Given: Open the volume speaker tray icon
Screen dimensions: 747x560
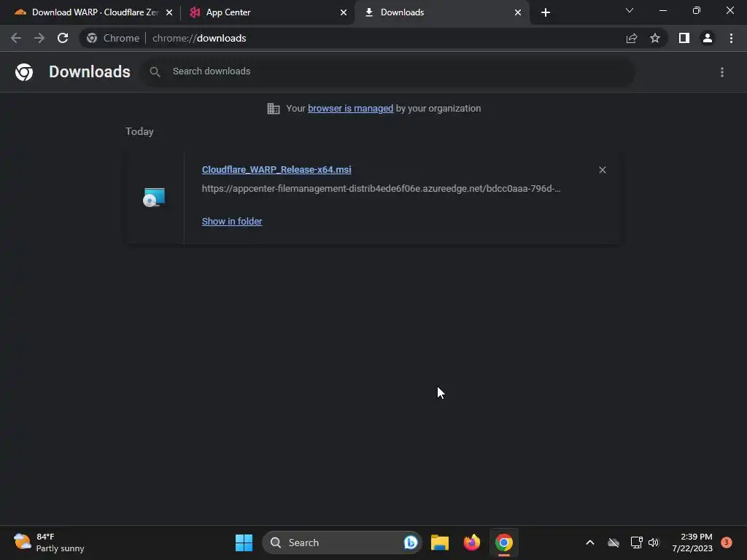Looking at the screenshot, I should click(x=654, y=542).
